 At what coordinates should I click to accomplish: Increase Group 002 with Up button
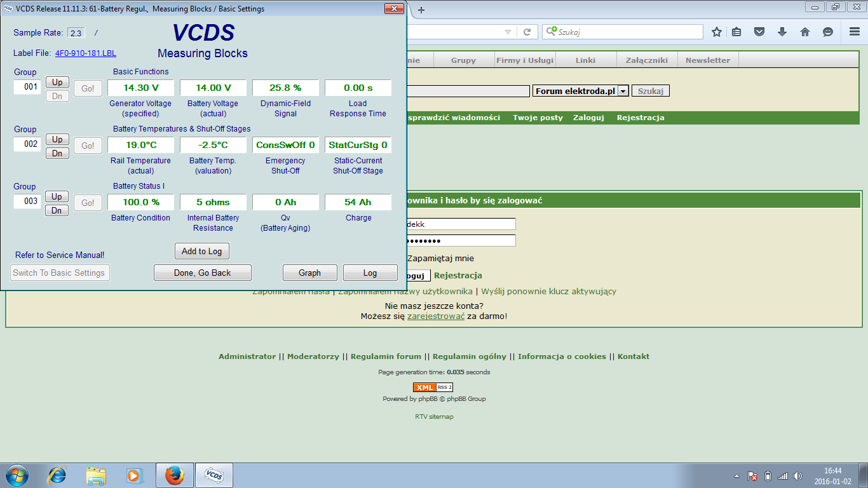tap(57, 139)
